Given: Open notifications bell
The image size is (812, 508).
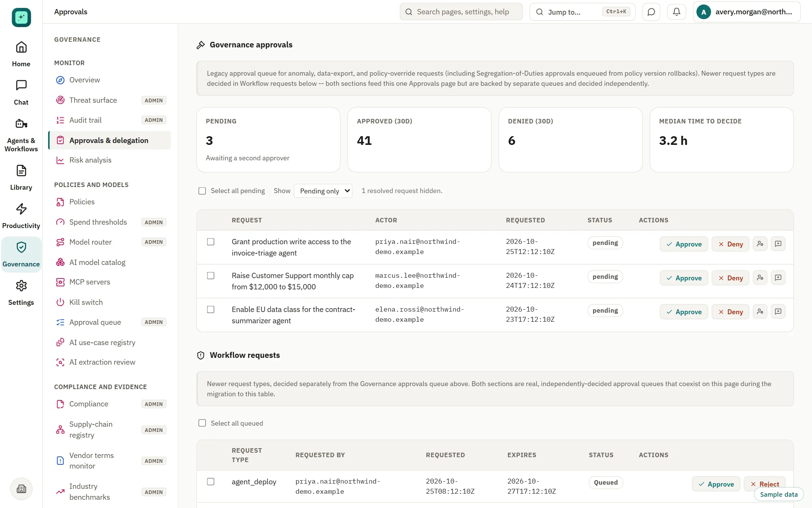Looking at the screenshot, I should coord(676,12).
